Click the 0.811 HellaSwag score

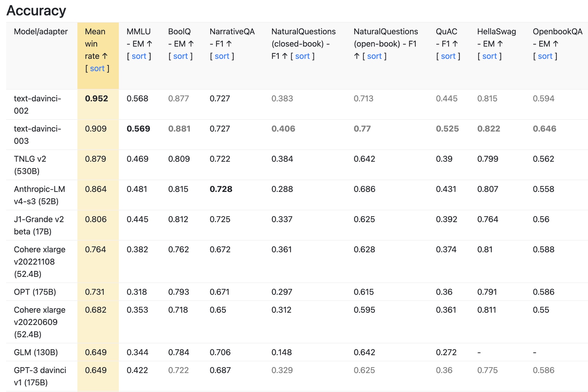(x=487, y=310)
